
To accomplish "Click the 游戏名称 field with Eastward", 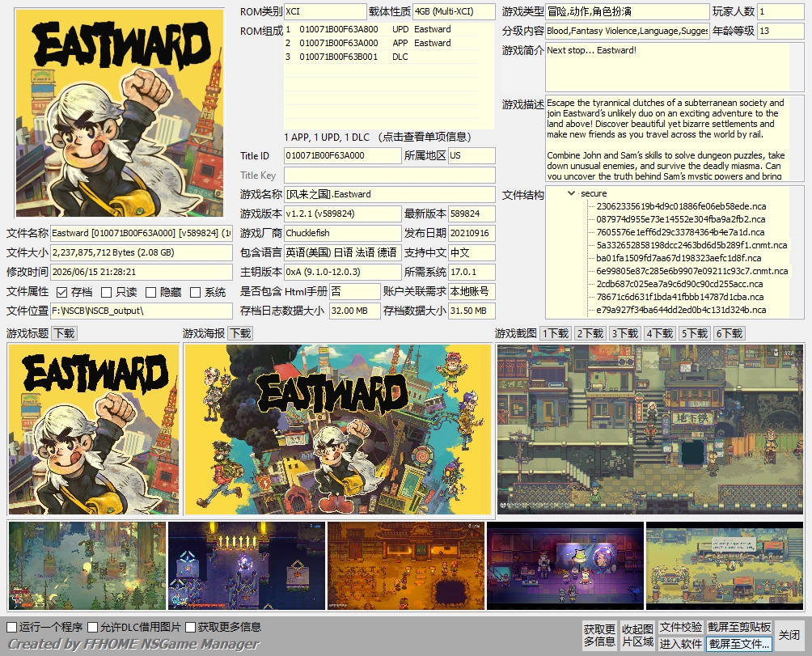I will coord(390,195).
